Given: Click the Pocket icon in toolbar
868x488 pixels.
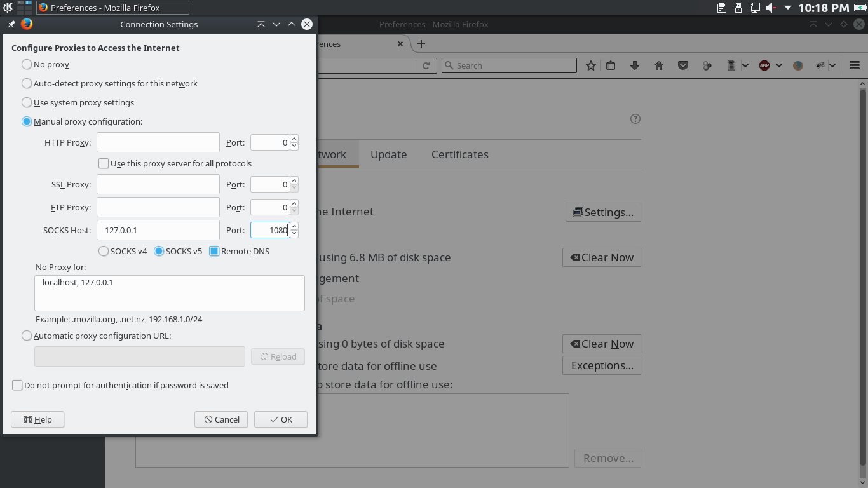Looking at the screenshot, I should coord(683,65).
